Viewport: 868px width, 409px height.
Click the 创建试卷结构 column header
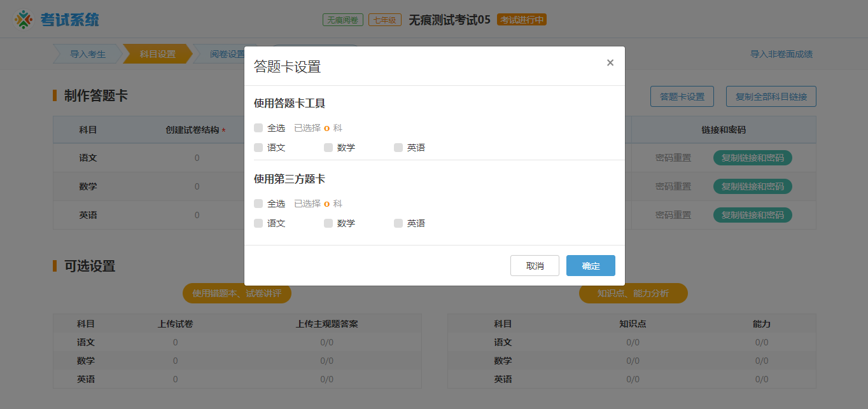click(195, 130)
